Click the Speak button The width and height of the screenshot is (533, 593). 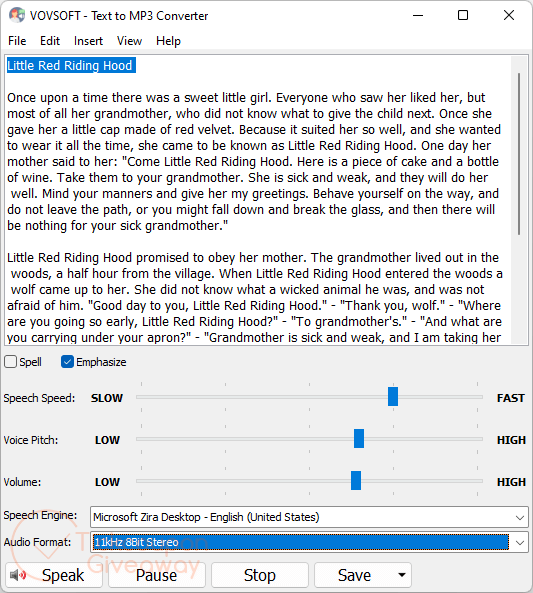(x=54, y=575)
